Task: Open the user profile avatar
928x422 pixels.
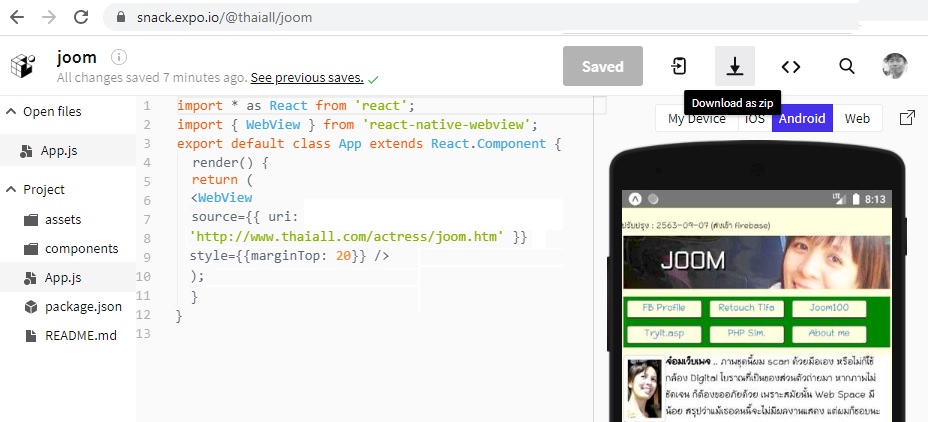Action: pyautogui.click(x=895, y=66)
